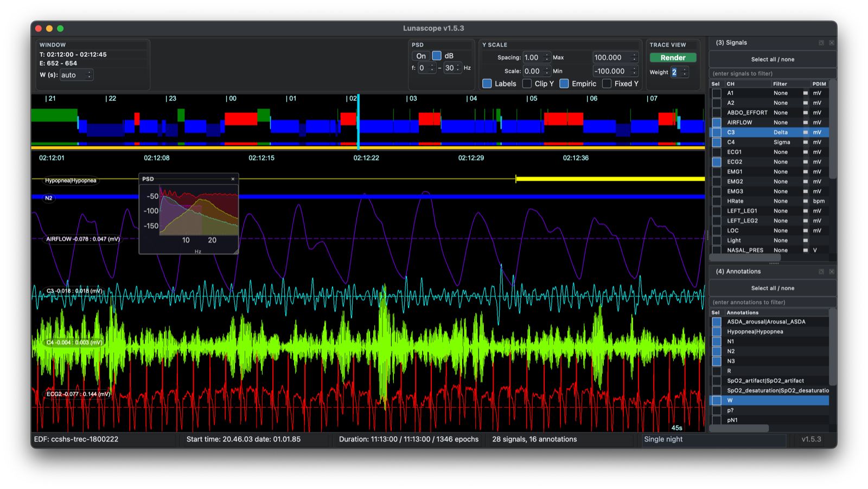Viewport: 868px width, 489px height.
Task: Adjust the Y scale Spacing stepper
Action: [547, 57]
